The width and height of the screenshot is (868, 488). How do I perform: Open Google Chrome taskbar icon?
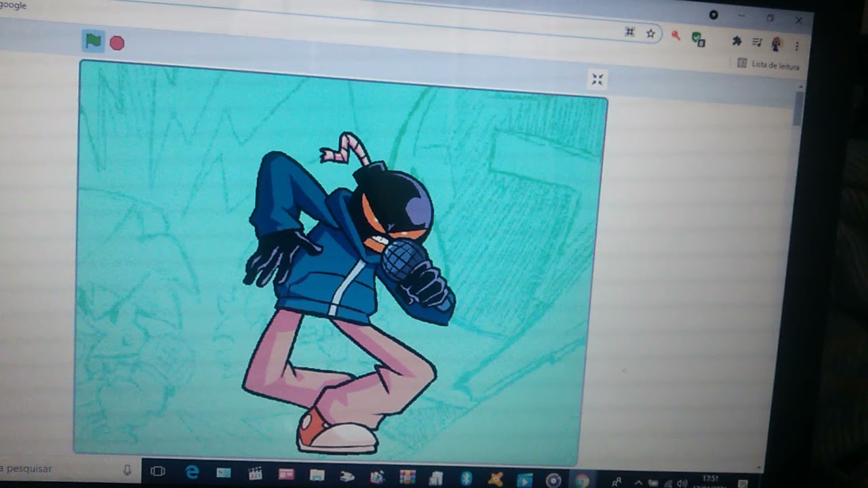(583, 481)
